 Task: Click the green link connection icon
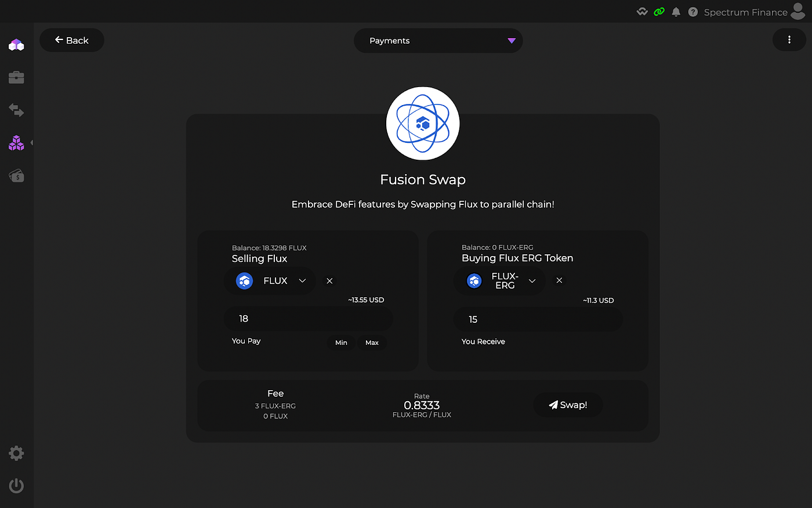659,11
